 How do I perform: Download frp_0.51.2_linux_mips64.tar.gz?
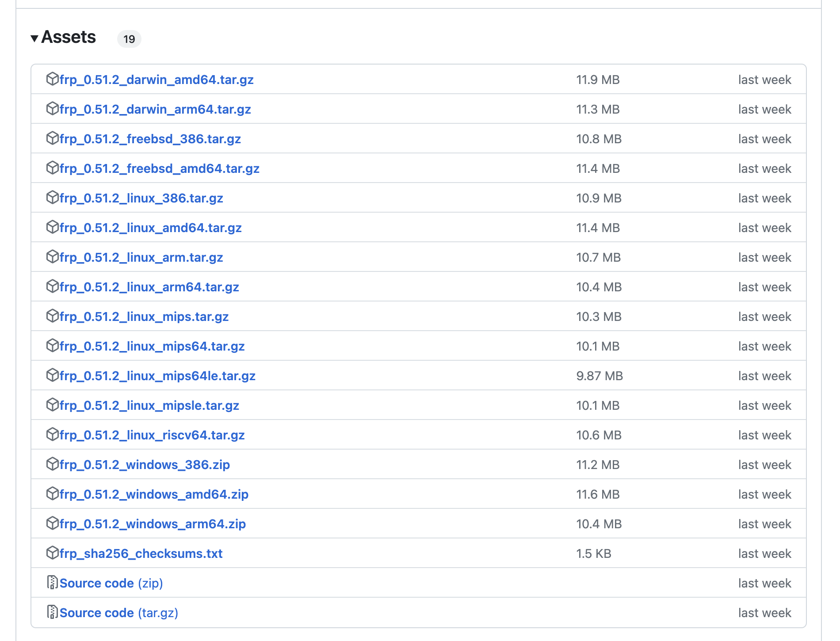152,346
